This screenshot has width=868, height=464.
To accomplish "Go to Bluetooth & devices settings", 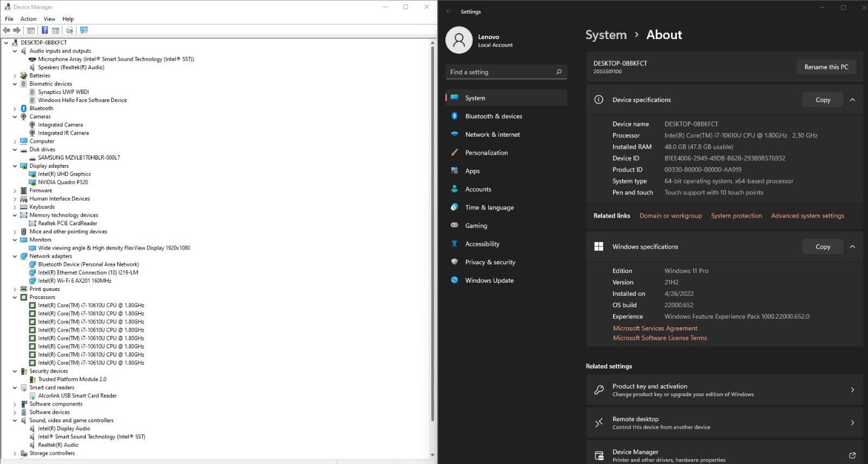I will pyautogui.click(x=506, y=116).
